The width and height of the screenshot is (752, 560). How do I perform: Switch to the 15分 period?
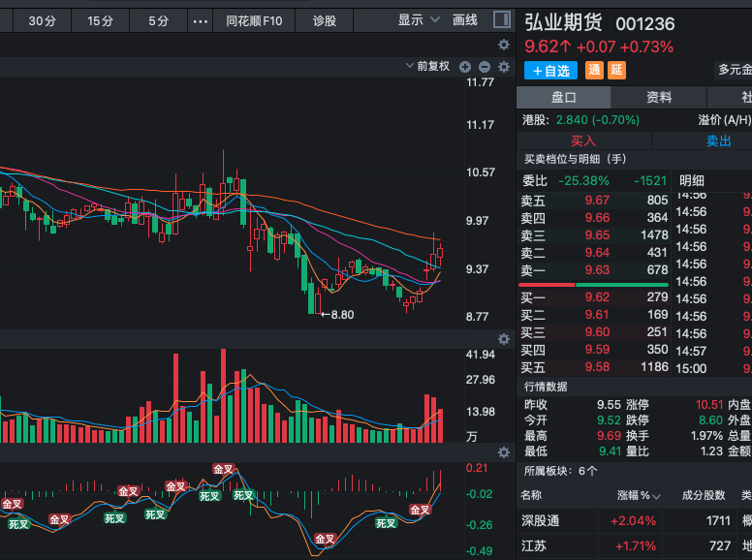pyautogui.click(x=100, y=21)
